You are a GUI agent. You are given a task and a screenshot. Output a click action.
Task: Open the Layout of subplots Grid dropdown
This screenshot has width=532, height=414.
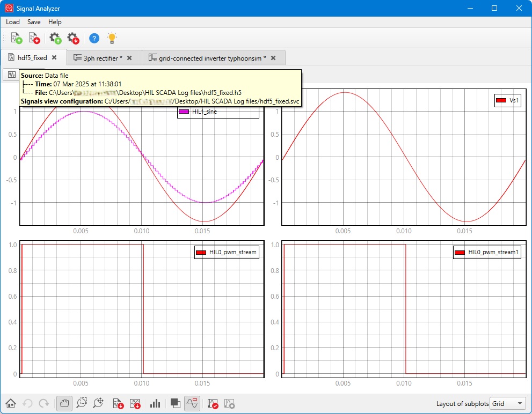click(x=508, y=403)
